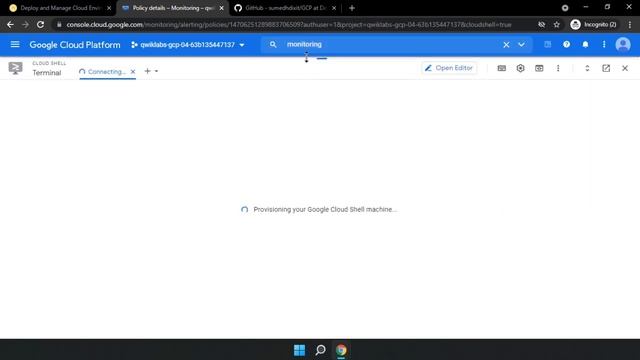Viewport: 640px width, 360px height.
Task: Open a new browser tab
Action: (352, 8)
